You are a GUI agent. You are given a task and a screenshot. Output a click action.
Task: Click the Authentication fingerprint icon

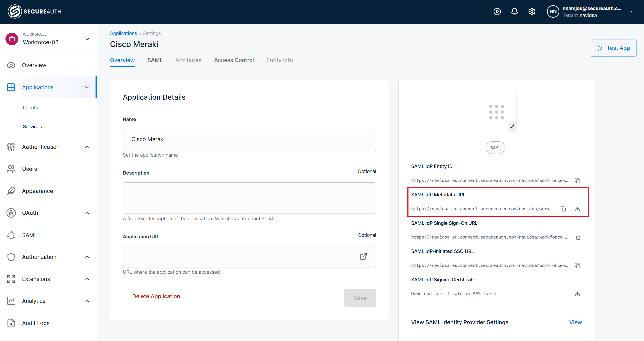[x=11, y=147]
